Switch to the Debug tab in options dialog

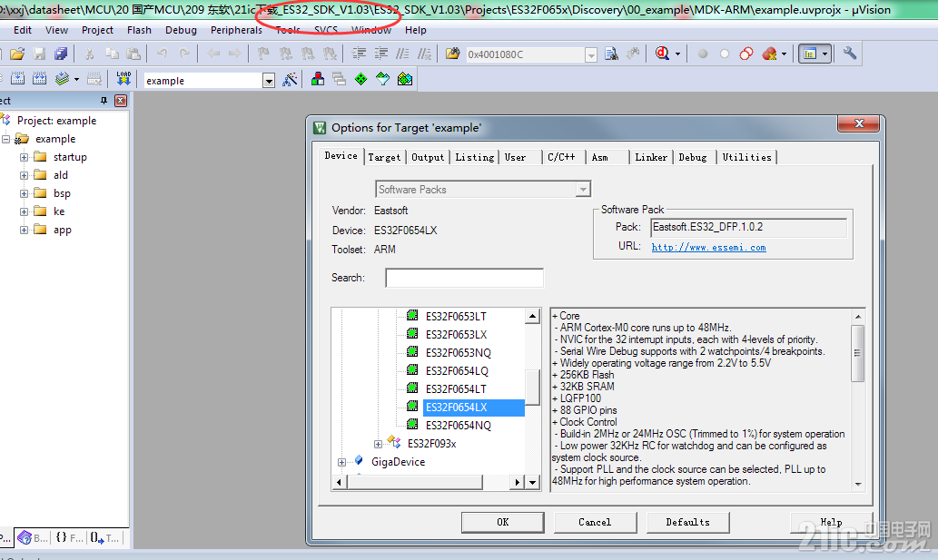click(x=693, y=157)
